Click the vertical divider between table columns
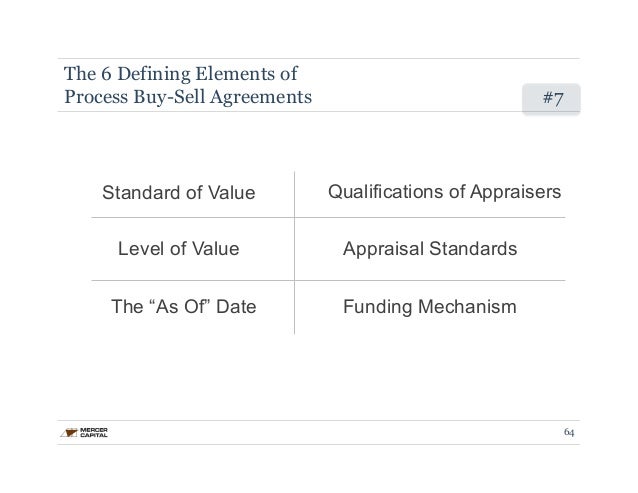 295,253
